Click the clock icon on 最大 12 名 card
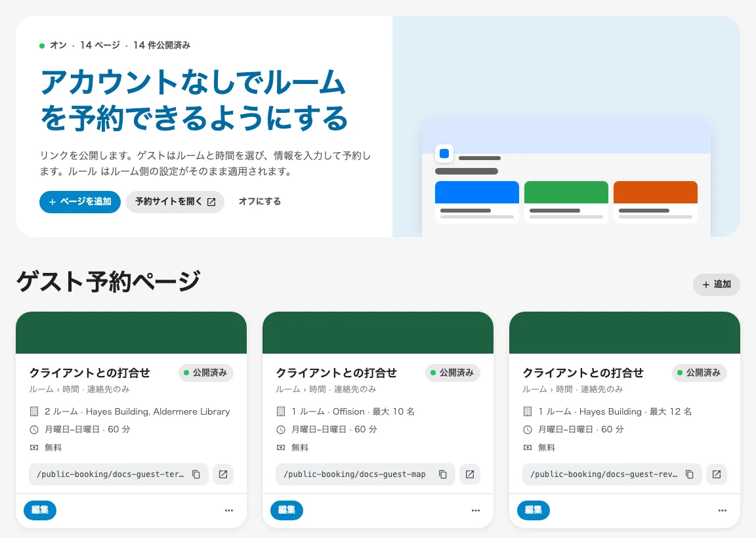Image resolution: width=756 pixels, height=538 pixels. click(528, 430)
